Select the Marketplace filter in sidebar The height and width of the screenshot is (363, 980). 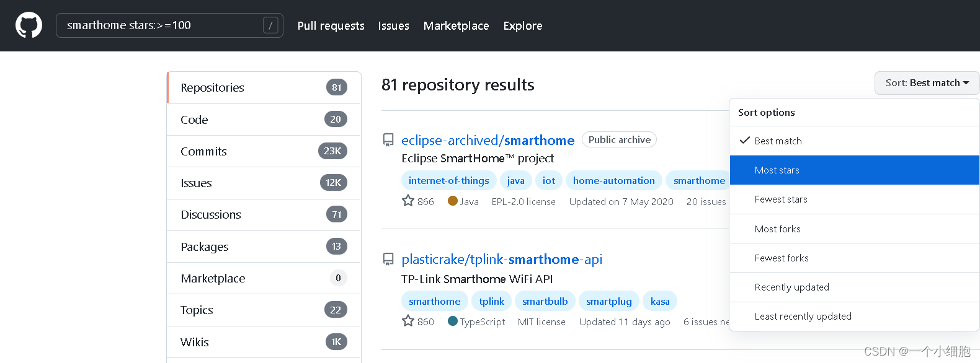pyautogui.click(x=264, y=278)
